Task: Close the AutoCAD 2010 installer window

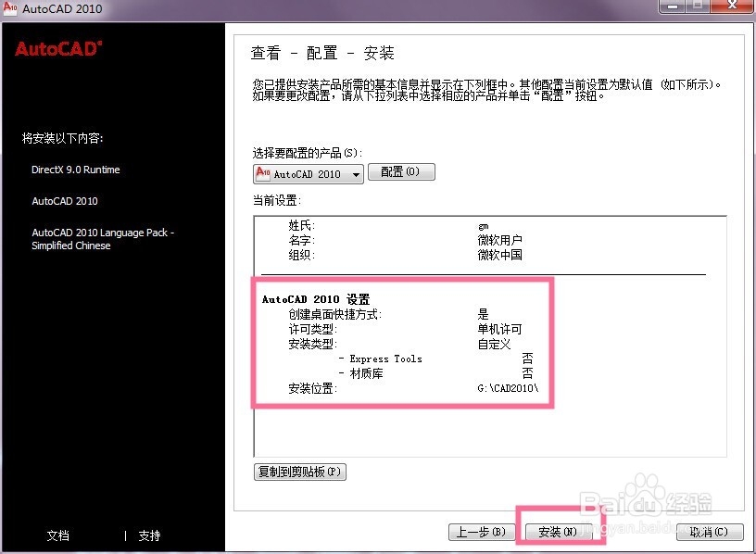Action: click(732, 6)
